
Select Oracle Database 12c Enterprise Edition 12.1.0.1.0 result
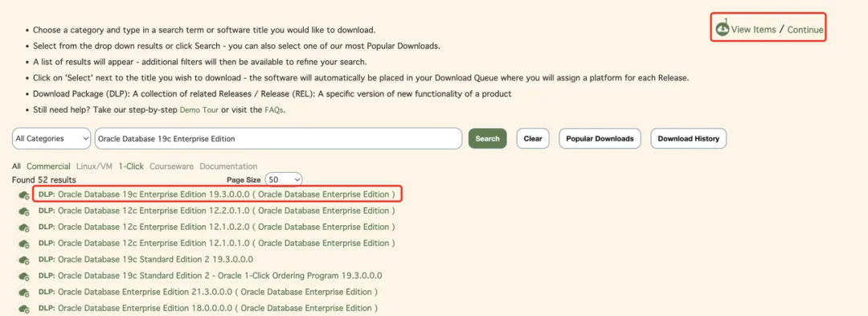(217, 243)
